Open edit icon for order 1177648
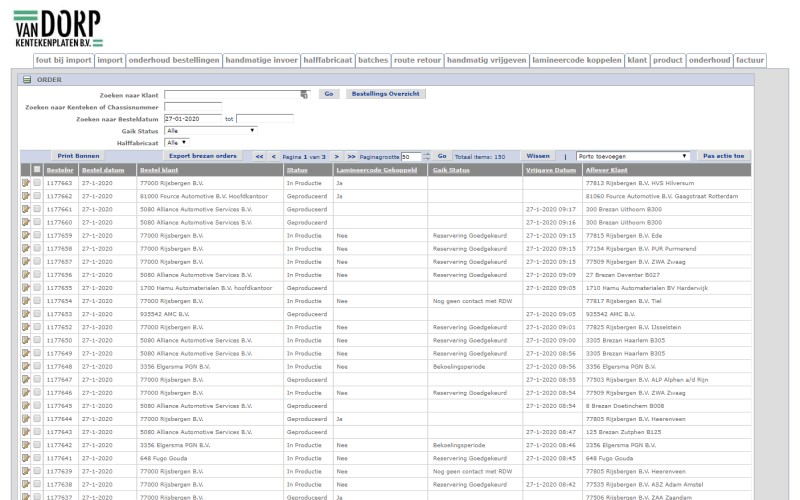Image resolution: width=800 pixels, height=500 pixels. (x=26, y=366)
